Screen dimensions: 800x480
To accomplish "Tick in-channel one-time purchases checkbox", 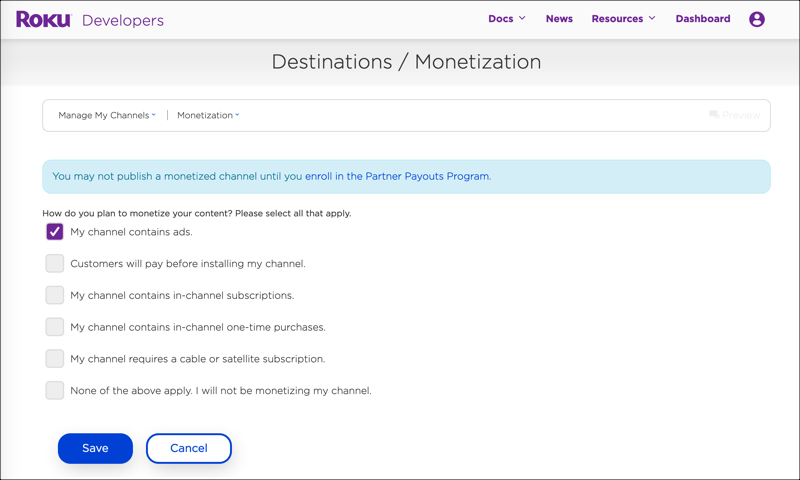I will point(55,327).
